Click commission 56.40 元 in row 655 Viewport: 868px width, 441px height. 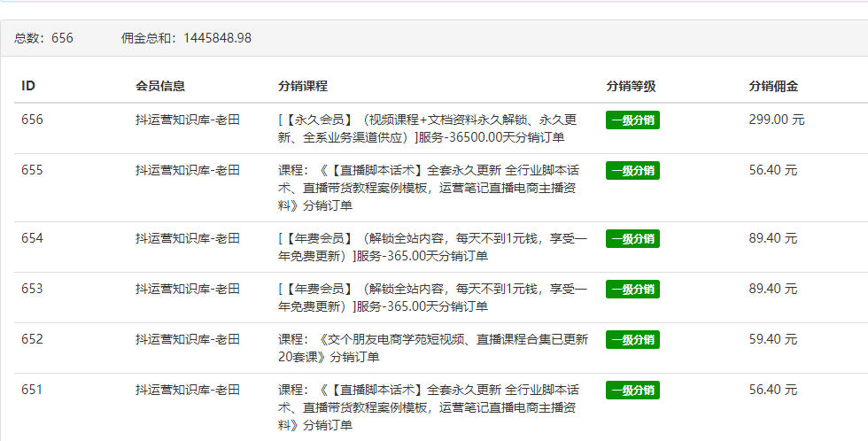[x=773, y=170]
